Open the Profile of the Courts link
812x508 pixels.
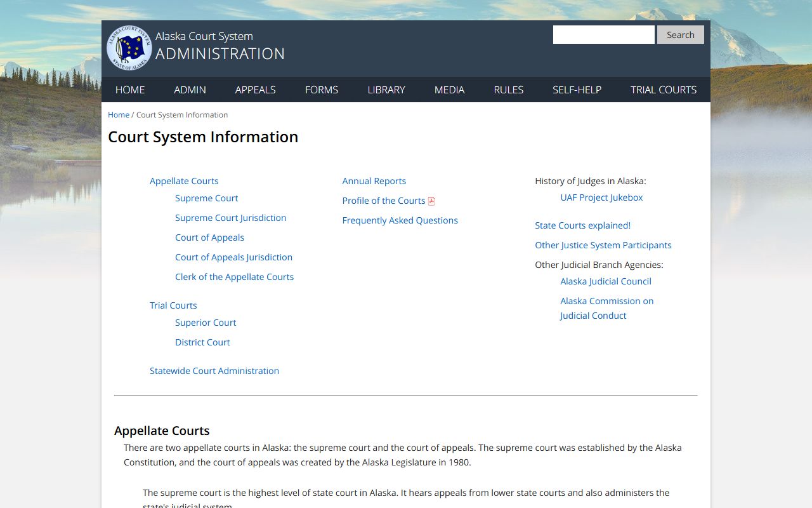point(384,201)
